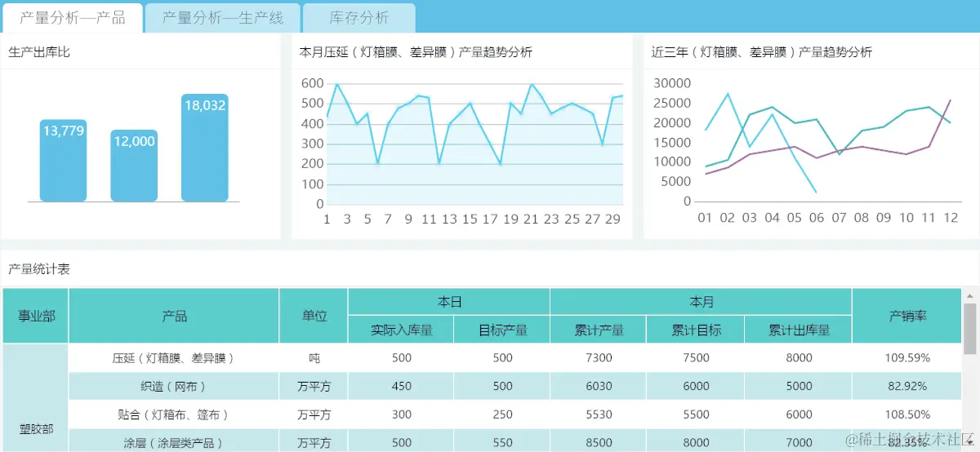Click the 82.92% sales ratio cell

coord(907,386)
